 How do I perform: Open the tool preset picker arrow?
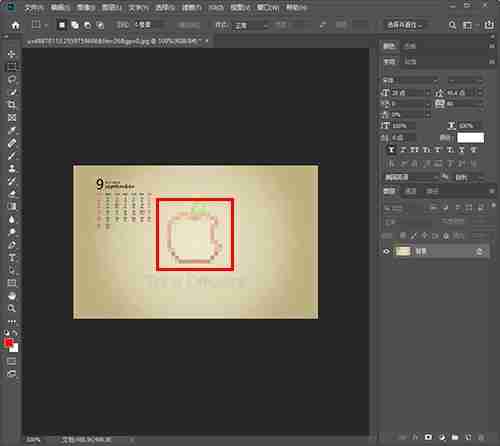point(46,25)
